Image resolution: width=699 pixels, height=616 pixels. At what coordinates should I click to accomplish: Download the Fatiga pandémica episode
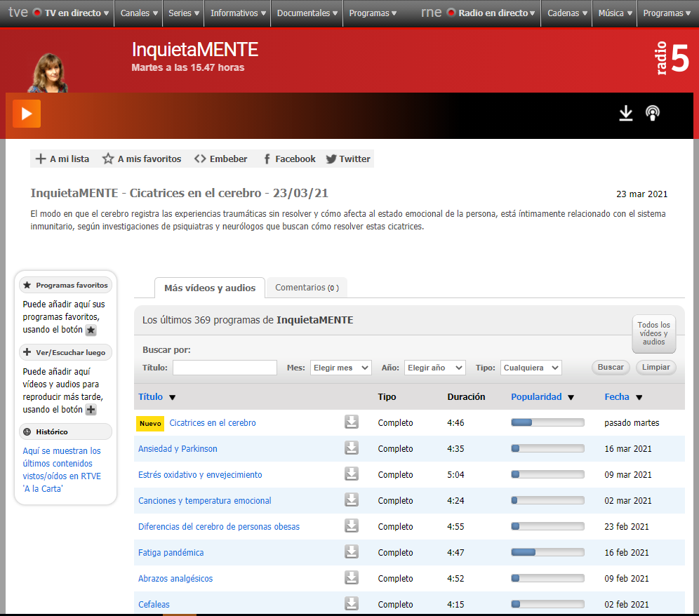click(352, 551)
